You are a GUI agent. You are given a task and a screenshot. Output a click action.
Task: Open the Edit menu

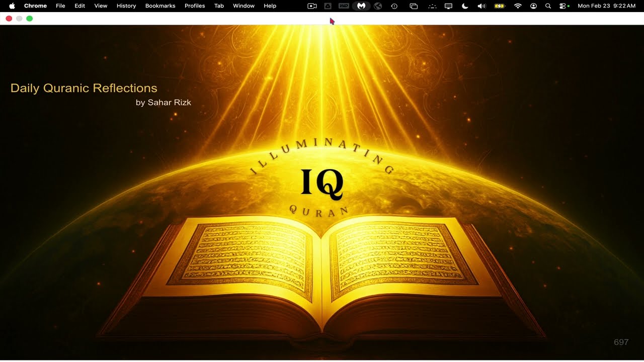pos(79,6)
